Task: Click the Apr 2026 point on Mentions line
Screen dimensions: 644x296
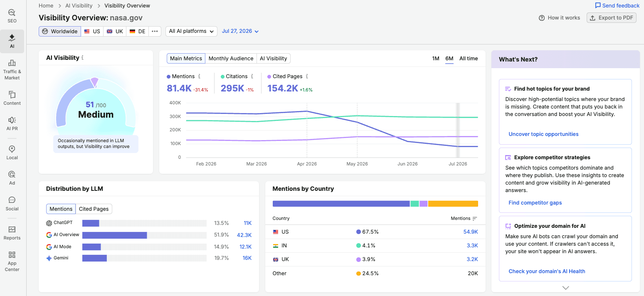Action: pyautogui.click(x=307, y=111)
